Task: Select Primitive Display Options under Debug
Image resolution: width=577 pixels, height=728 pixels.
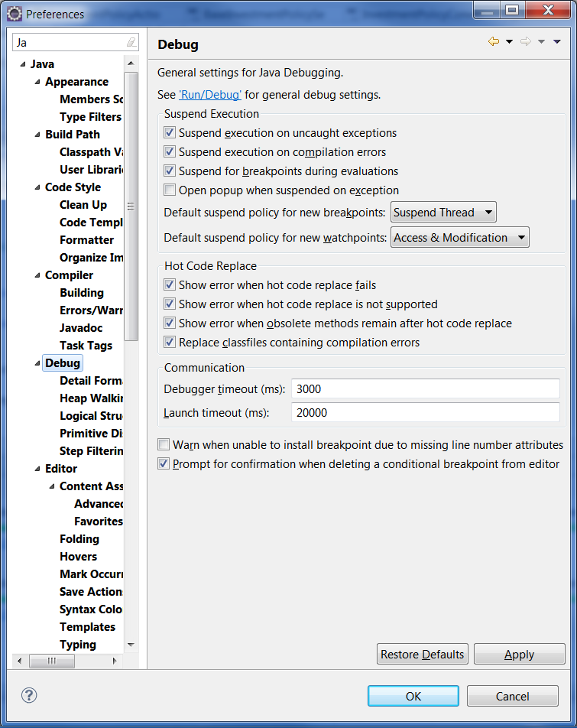Action: click(91, 433)
